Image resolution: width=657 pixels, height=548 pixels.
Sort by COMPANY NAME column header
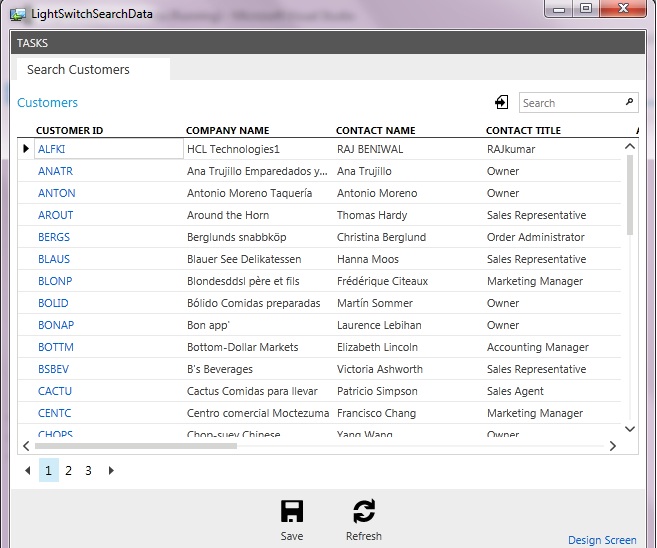(x=228, y=130)
